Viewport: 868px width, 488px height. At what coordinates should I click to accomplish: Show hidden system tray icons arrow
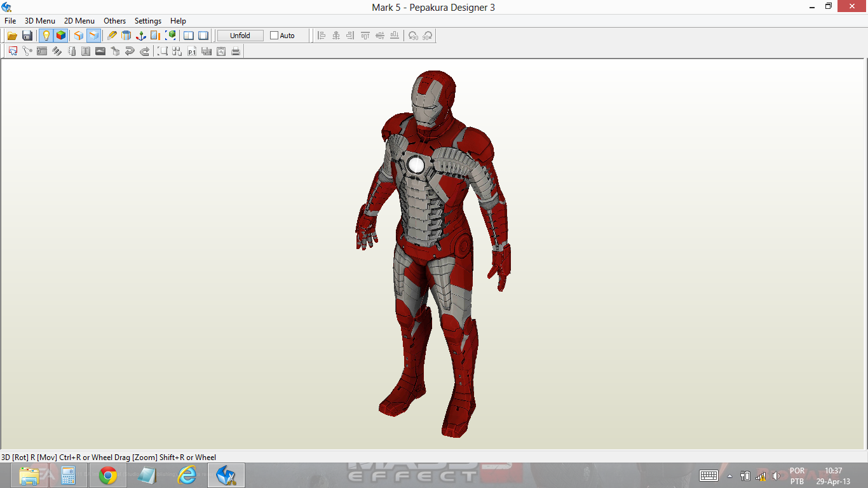[729, 476]
